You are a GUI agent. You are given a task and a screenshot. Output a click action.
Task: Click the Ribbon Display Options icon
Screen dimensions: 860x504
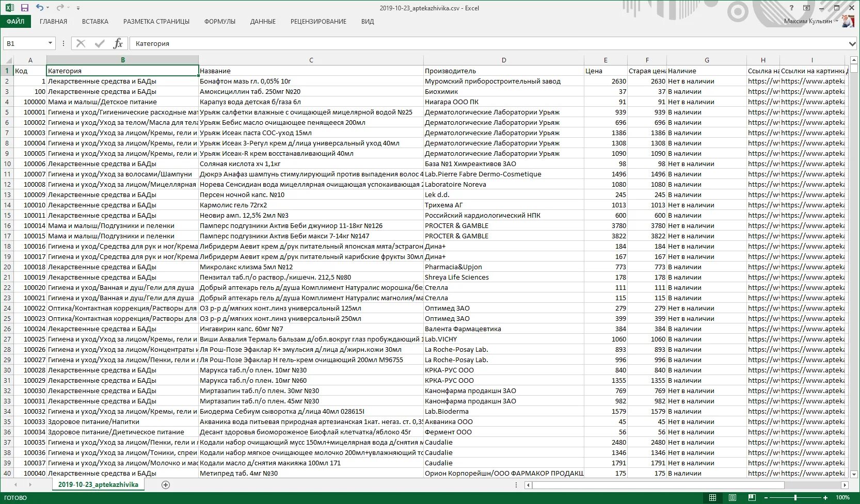[806, 8]
